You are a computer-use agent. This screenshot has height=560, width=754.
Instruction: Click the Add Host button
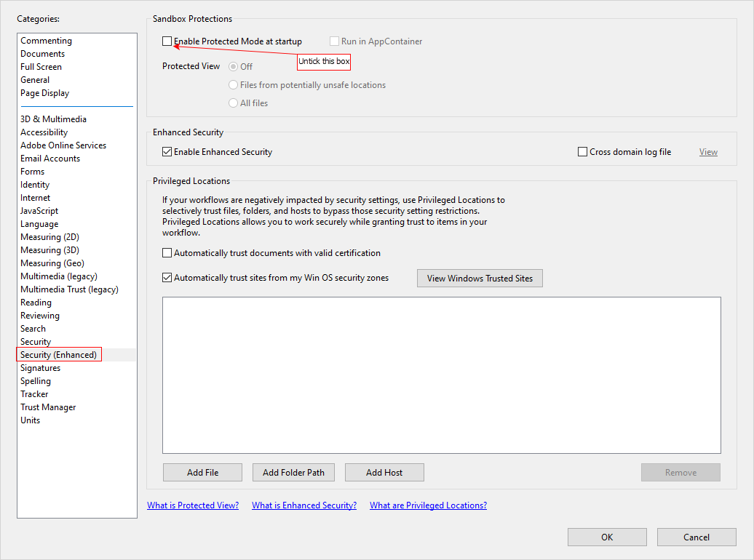(384, 473)
